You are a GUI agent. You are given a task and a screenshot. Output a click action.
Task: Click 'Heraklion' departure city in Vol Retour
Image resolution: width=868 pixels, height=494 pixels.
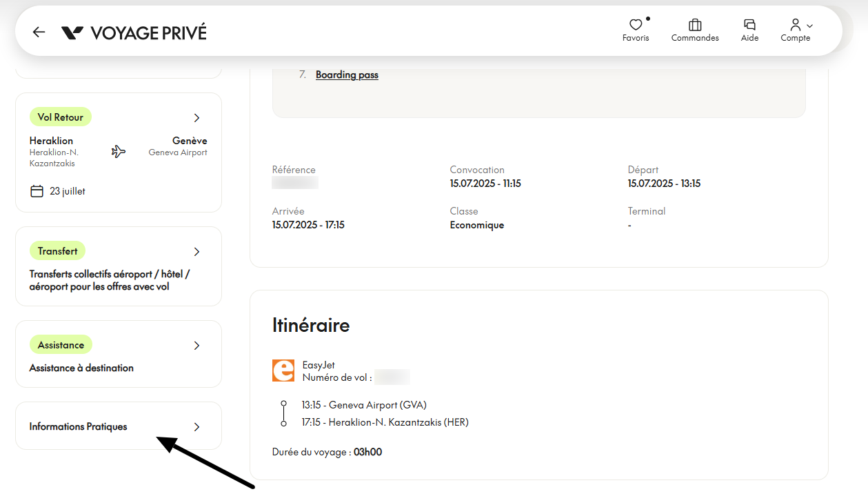pos(51,141)
